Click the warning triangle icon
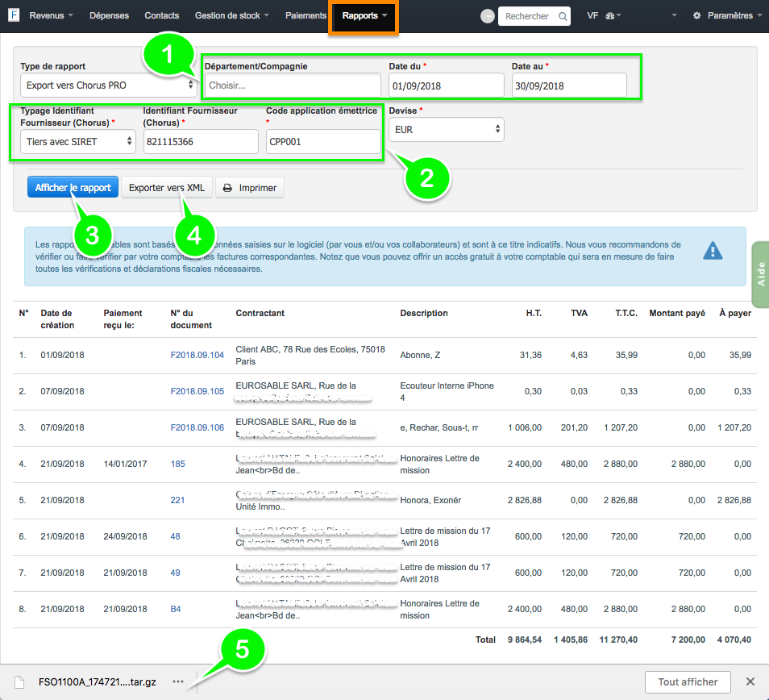 click(713, 251)
